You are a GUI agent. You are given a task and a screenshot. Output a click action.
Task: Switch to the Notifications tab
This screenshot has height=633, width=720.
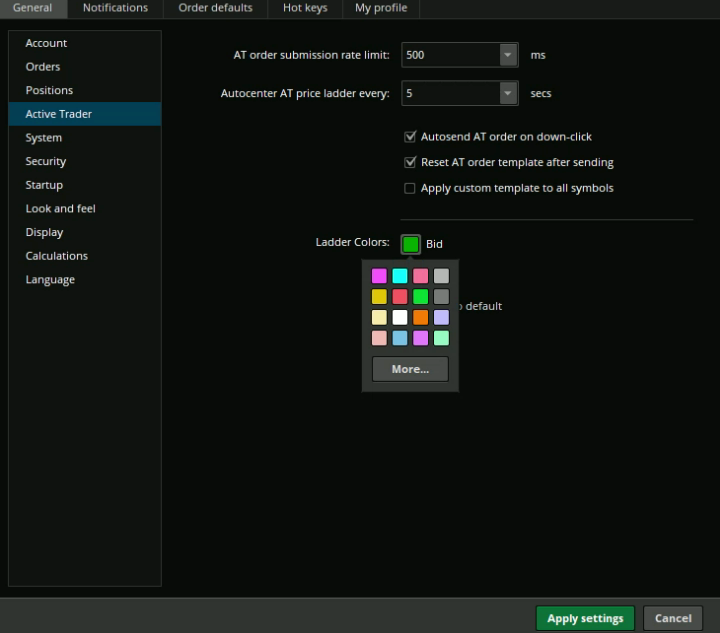115,8
